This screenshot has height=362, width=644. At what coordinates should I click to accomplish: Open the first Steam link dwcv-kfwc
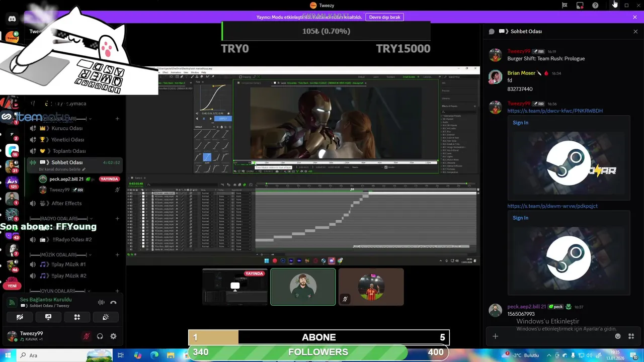[555, 111]
